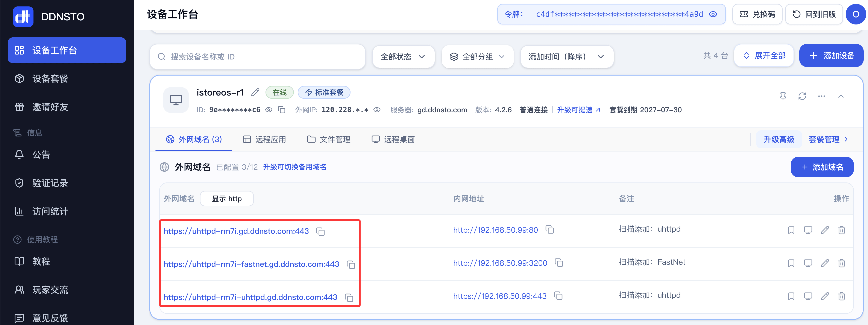The image size is (868, 325).
Task: Click the DDNSTO logo icon
Action: 23,17
